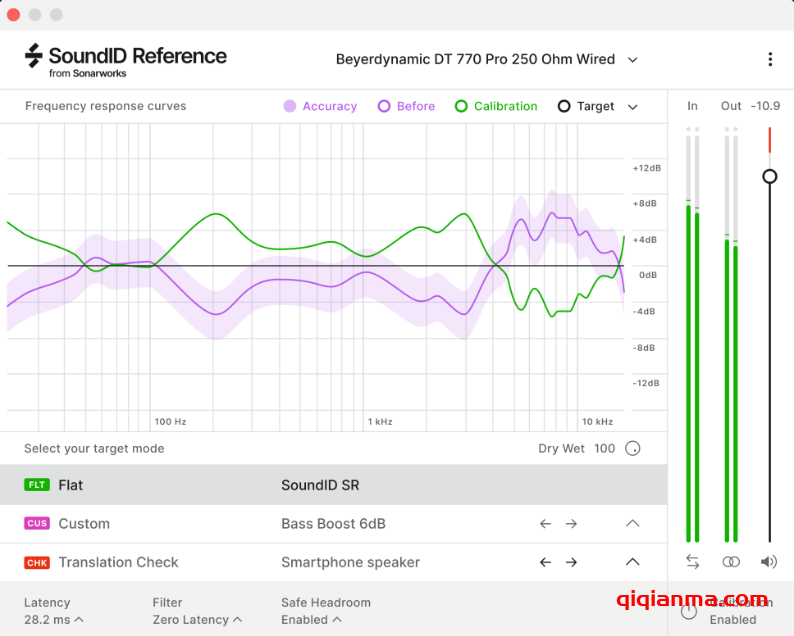
Task: Click the In meter label
Action: [x=692, y=106]
